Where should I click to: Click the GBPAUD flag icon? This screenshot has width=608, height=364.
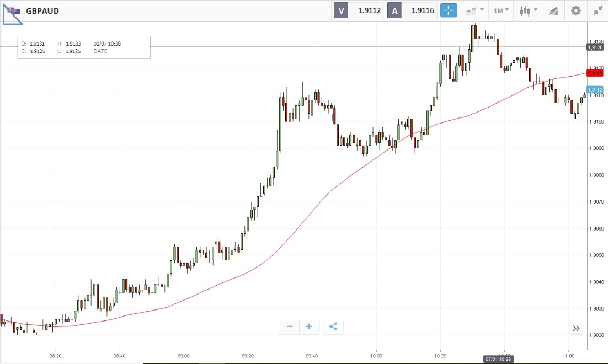13,10
